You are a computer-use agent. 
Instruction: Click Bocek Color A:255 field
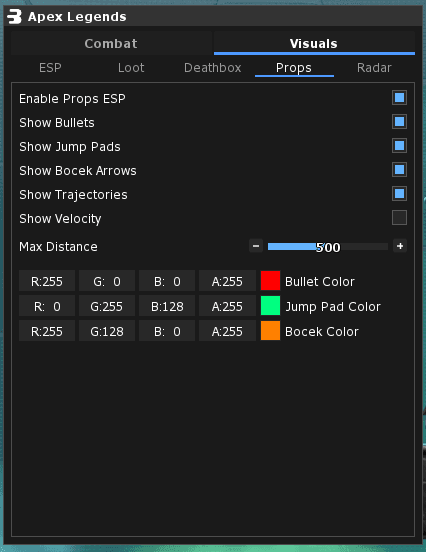pos(227,331)
